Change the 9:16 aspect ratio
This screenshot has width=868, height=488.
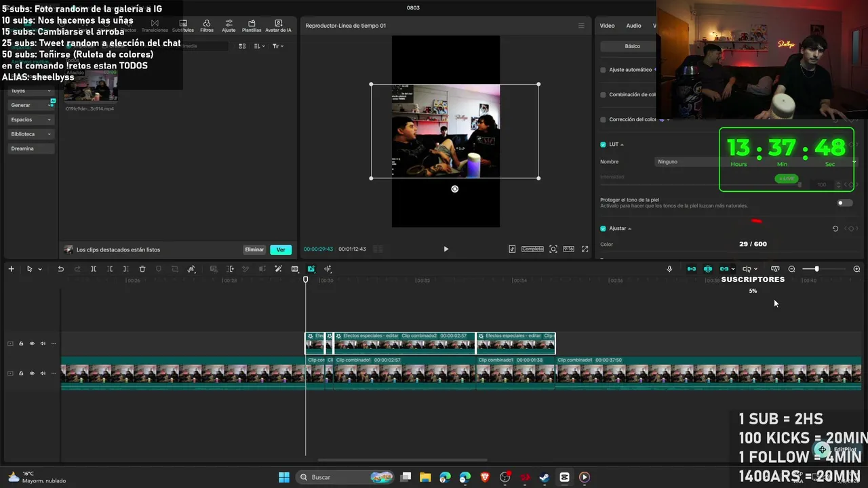click(568, 249)
